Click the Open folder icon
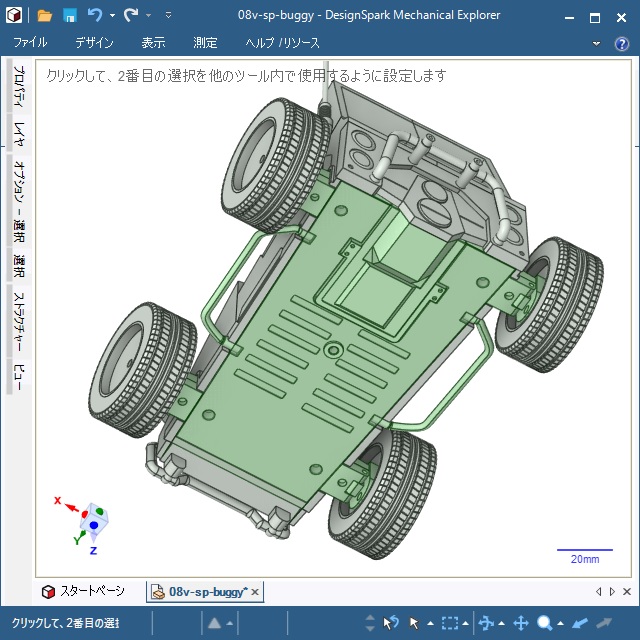Image resolution: width=640 pixels, height=640 pixels. (44, 16)
